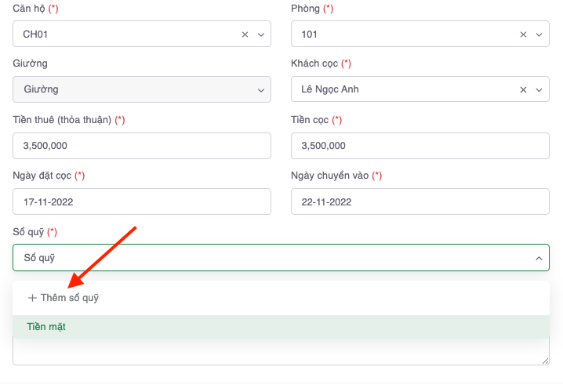The image size is (563, 392).
Task: Collapse the Sổ quỹ dropdown chevron
Action: click(539, 258)
